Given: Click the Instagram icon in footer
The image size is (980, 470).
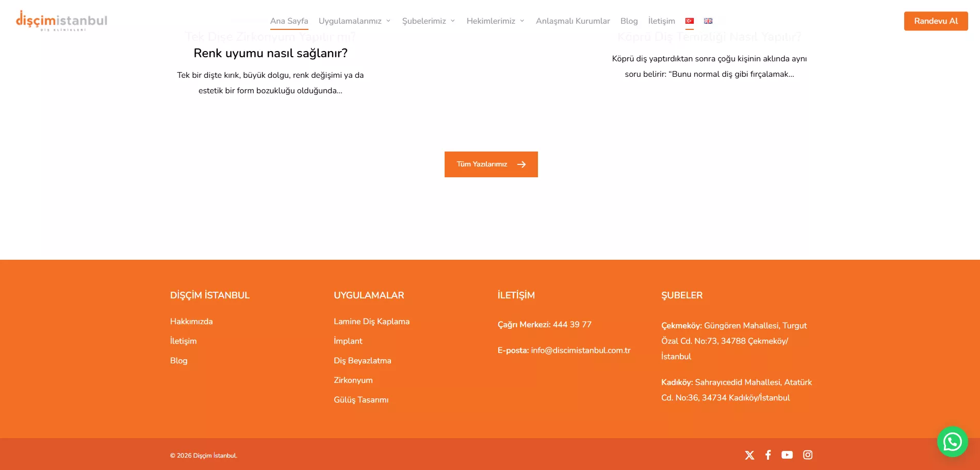Looking at the screenshot, I should click(808, 455).
